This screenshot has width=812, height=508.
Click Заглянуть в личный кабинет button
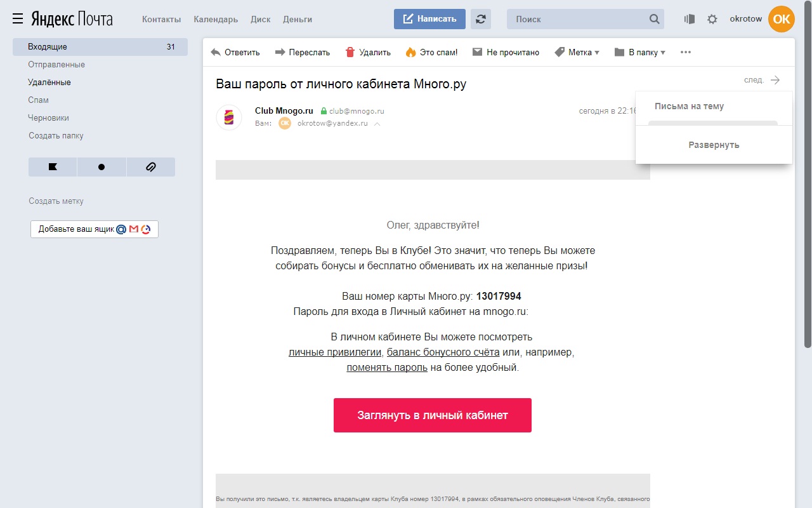pyautogui.click(x=433, y=415)
